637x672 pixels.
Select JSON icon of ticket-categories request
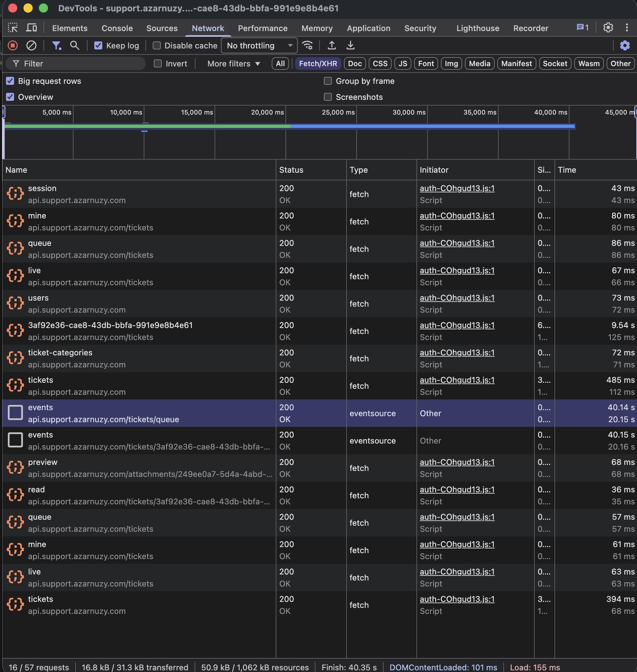tap(15, 358)
